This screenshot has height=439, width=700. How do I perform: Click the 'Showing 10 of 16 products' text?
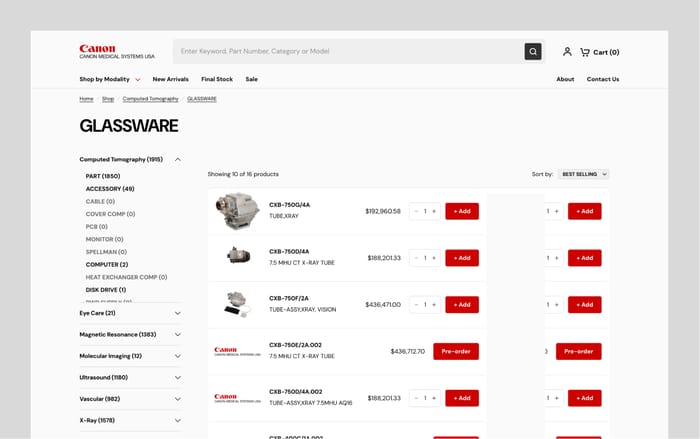tap(243, 174)
